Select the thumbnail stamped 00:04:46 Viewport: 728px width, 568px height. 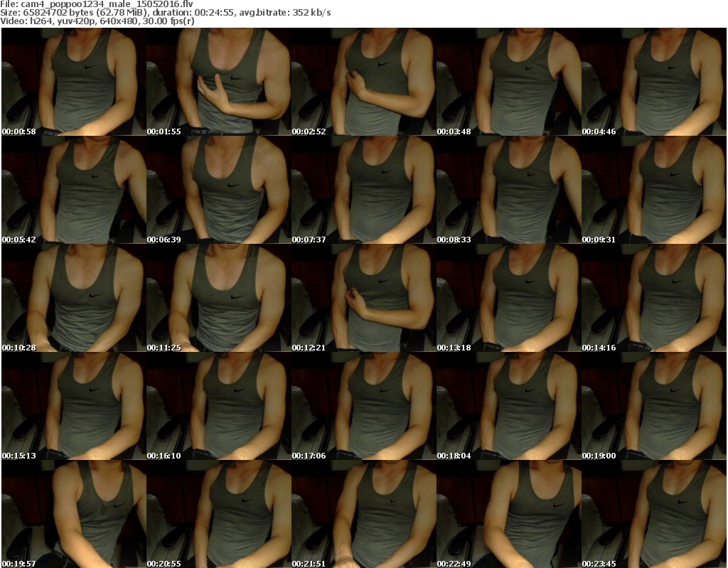coord(654,82)
